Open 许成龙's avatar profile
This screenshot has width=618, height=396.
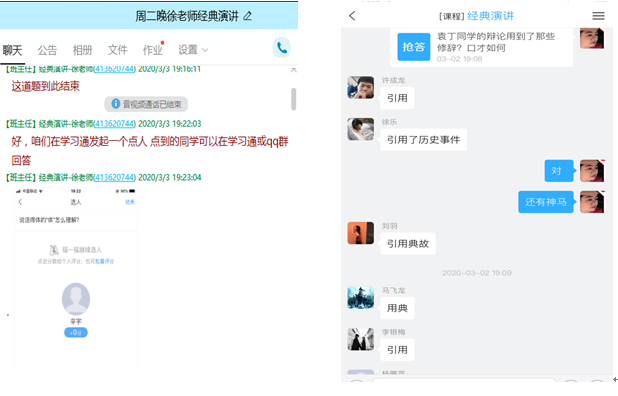pos(361,87)
